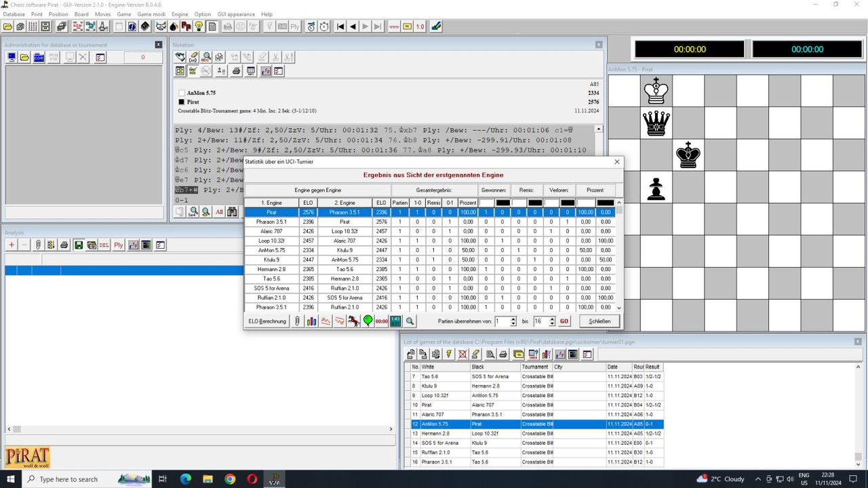Select the Alaric 707 vs Loop 10.32f row
868x488 pixels.
[x=430, y=231]
